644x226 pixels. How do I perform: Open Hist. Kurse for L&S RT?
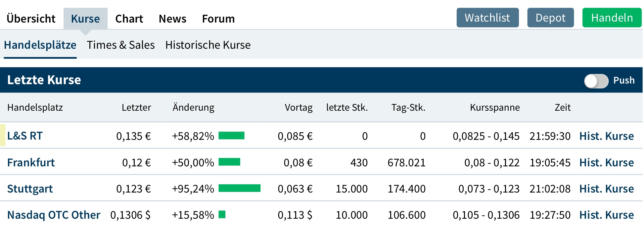point(606,136)
